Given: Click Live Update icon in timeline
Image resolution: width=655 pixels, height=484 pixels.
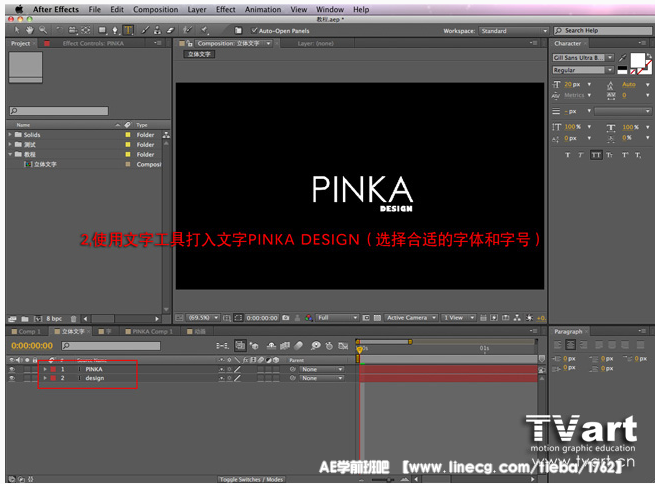Looking at the screenshot, I should click(x=240, y=346).
